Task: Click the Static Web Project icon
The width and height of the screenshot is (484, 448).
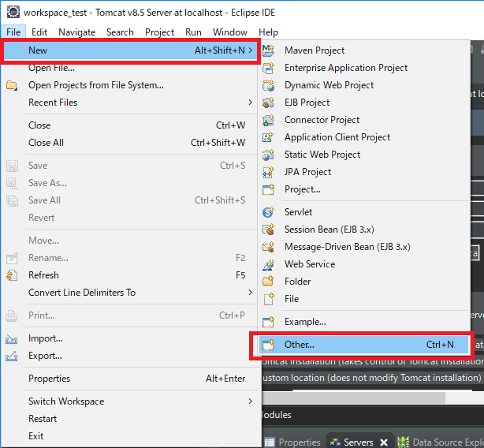Action: click(268, 155)
